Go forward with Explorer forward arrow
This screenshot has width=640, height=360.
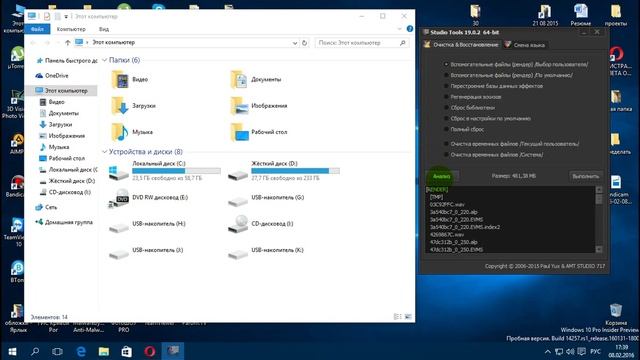click(x=47, y=42)
